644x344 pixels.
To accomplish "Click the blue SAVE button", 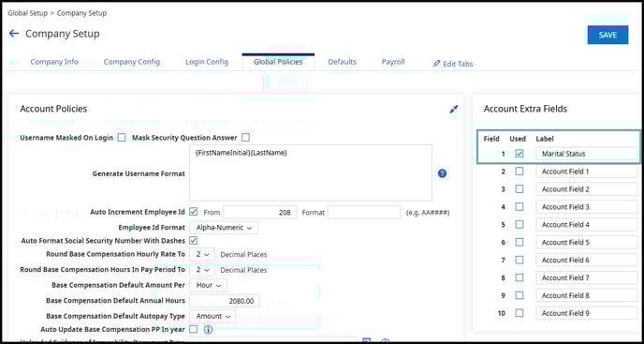I will (607, 35).
